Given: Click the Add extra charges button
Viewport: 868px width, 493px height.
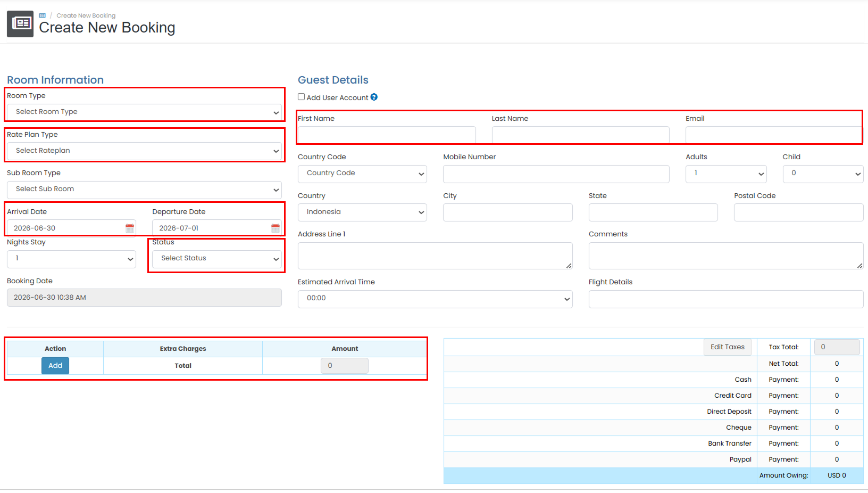Looking at the screenshot, I should 55,366.
